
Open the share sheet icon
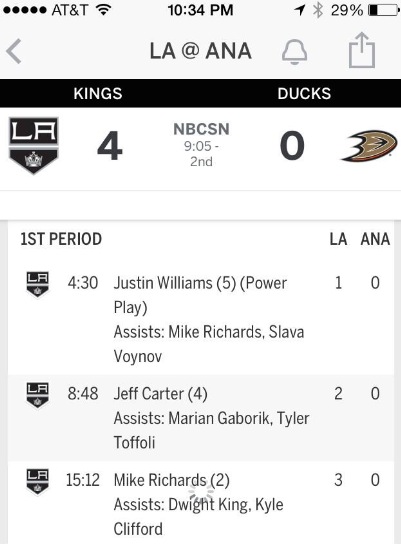coord(362,50)
